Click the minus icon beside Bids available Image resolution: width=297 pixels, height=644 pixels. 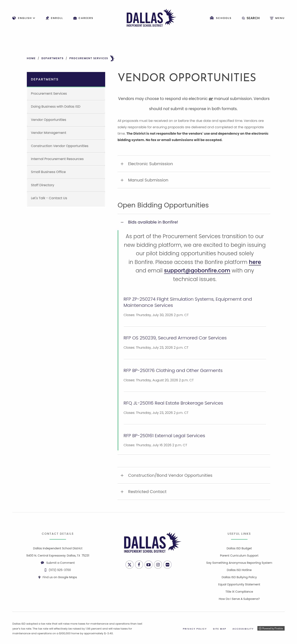tap(122, 222)
